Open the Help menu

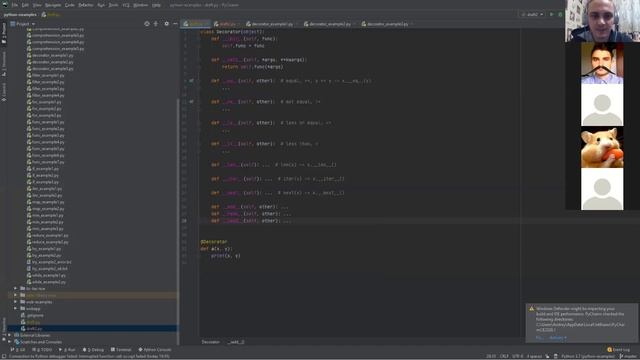156,5
